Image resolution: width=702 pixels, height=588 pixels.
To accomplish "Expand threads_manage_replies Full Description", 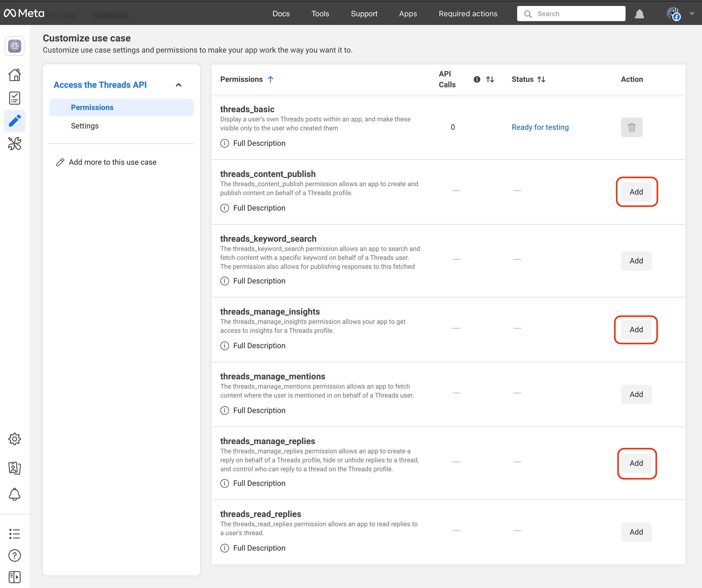I will click(253, 483).
